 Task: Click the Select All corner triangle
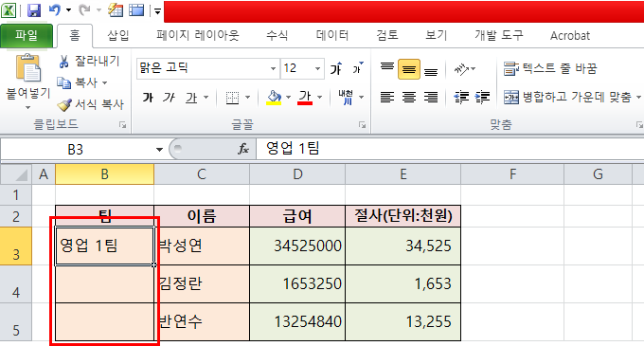(x=16, y=174)
